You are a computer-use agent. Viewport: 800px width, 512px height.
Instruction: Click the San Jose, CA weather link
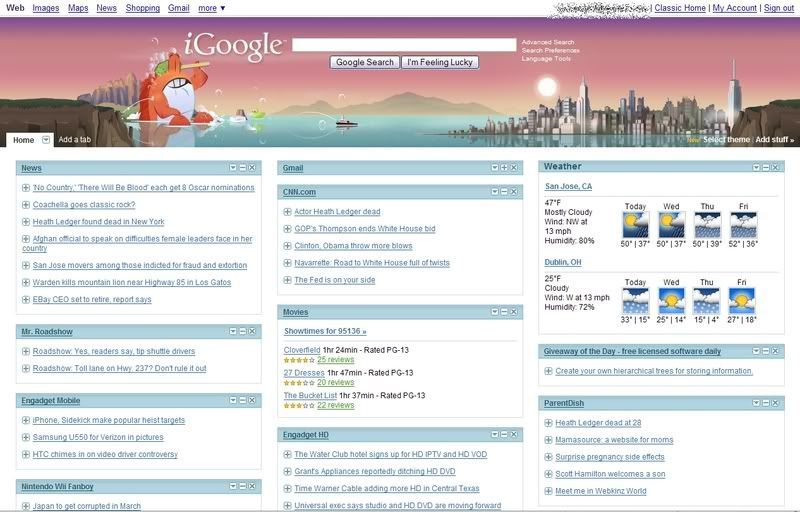point(568,186)
